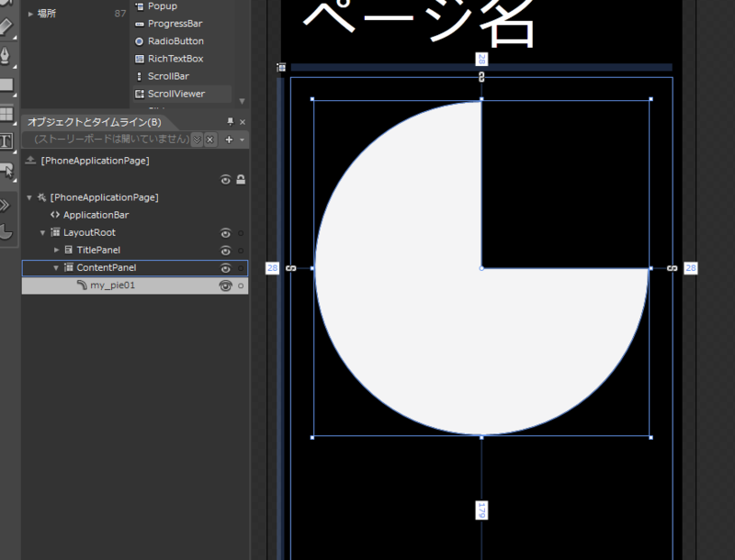Viewport: 735px width, 560px height.
Task: Select the my_pie01 row
Action: pos(135,286)
